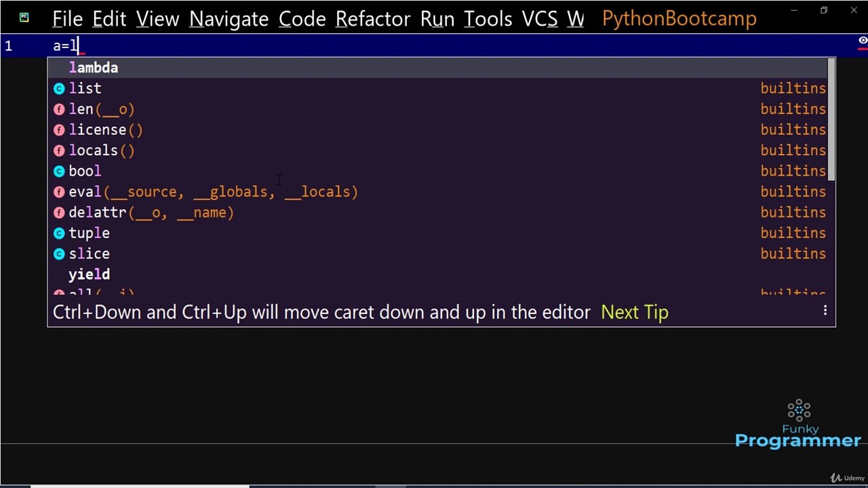The height and width of the screenshot is (488, 868).
Task: Choose the bool class suggestion
Action: coord(441,171)
